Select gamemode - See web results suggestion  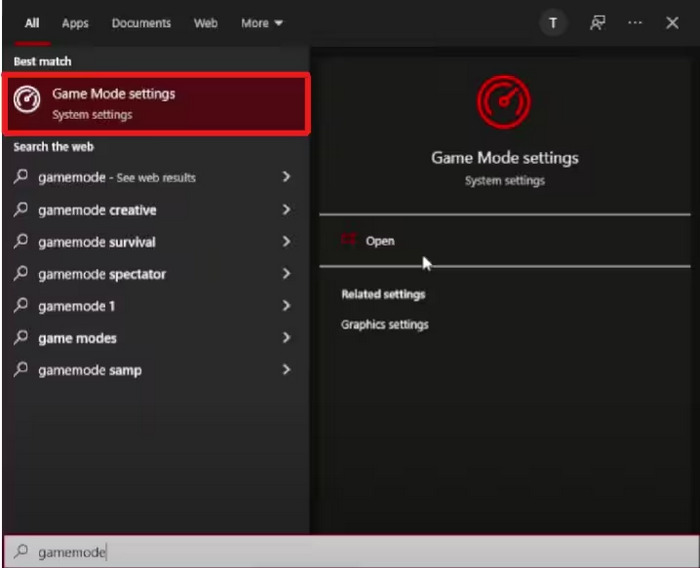point(154,177)
